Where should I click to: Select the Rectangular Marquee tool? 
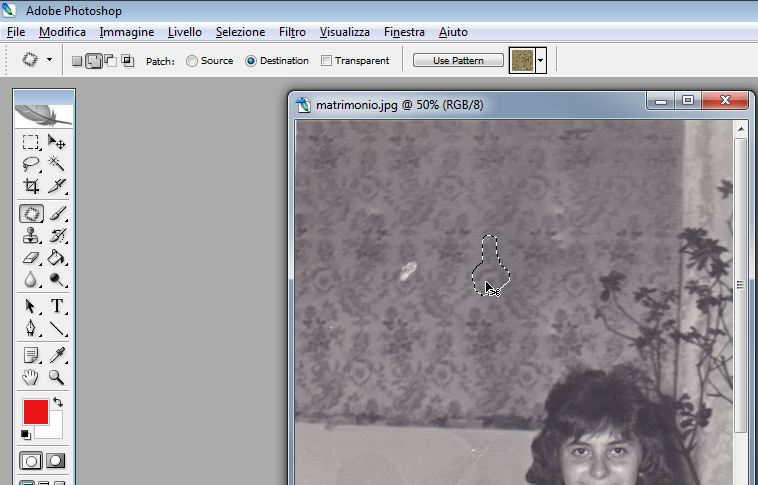pyautogui.click(x=30, y=142)
